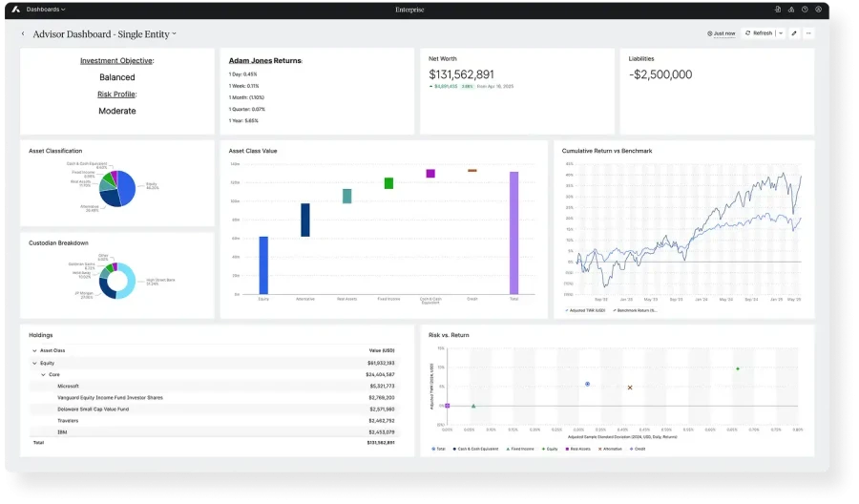Screen dimensions: 859x504
Task: Expand the Advisor Dashboard title dropdown
Action: tap(174, 34)
